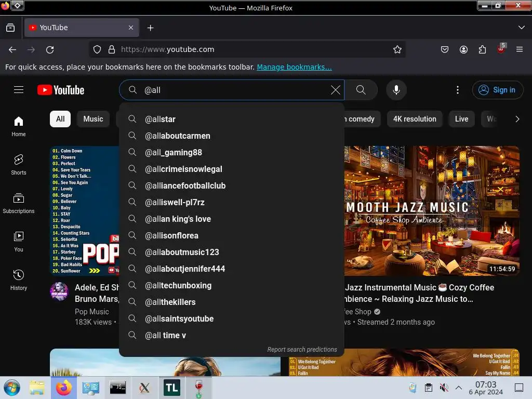Choose suggestion @allisonflorea
The image size is (532, 399).
click(x=232, y=235)
